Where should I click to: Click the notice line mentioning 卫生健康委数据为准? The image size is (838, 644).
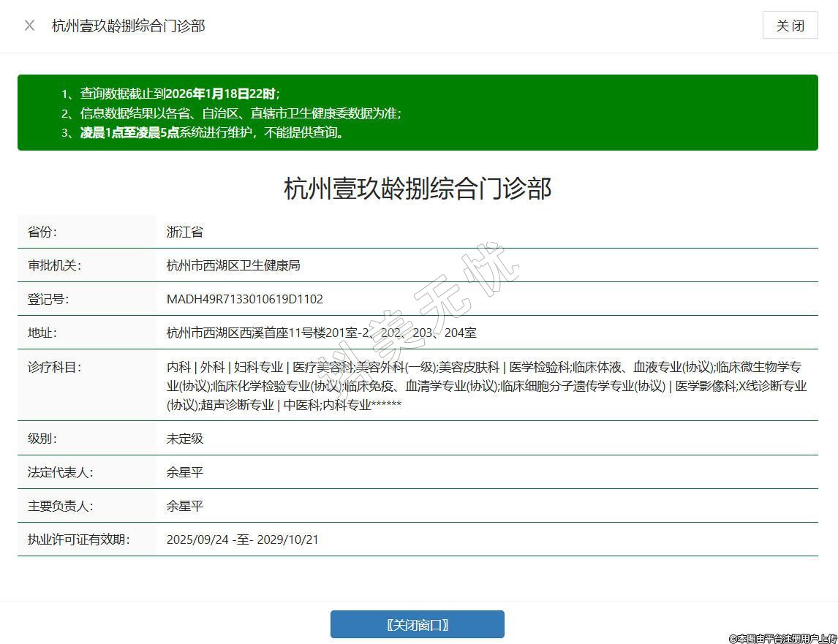pos(241,113)
